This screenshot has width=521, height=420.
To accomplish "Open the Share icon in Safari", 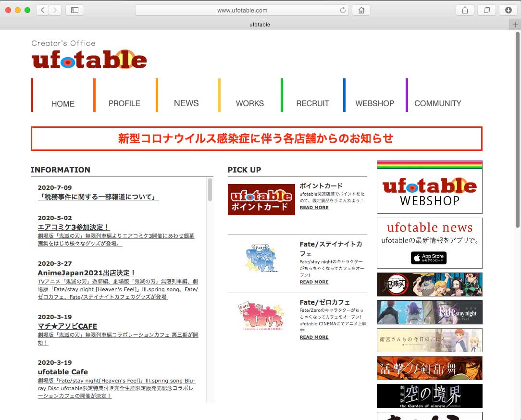I will coord(465,10).
